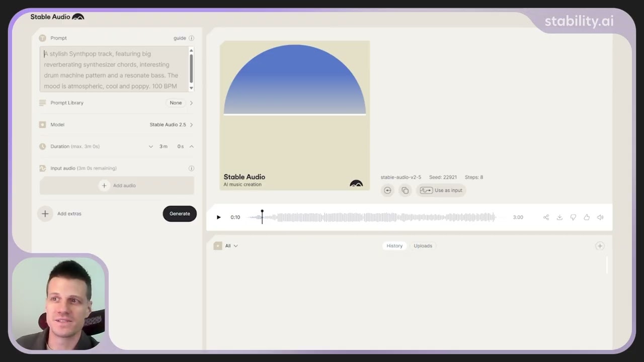Click the Add extras label
Screen dimensions: 644x362
pyautogui.click(x=69, y=214)
